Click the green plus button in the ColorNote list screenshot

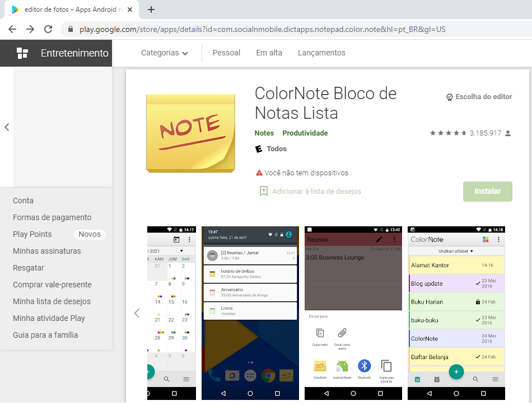456,372
